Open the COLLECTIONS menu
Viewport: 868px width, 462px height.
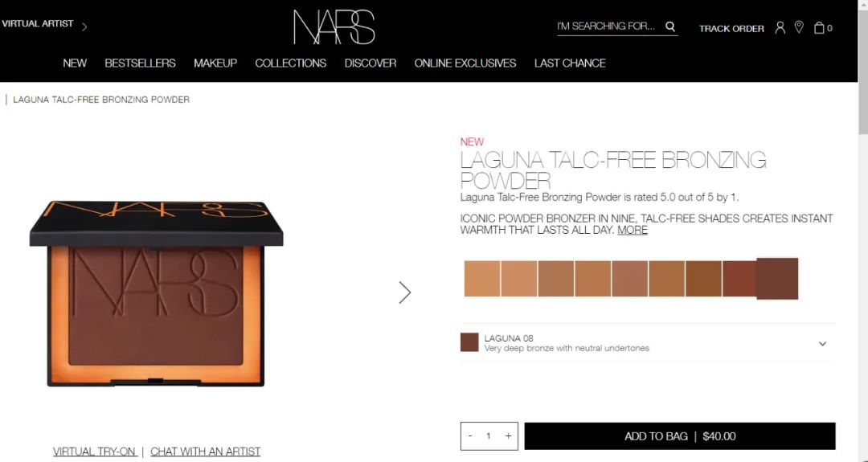(291, 63)
